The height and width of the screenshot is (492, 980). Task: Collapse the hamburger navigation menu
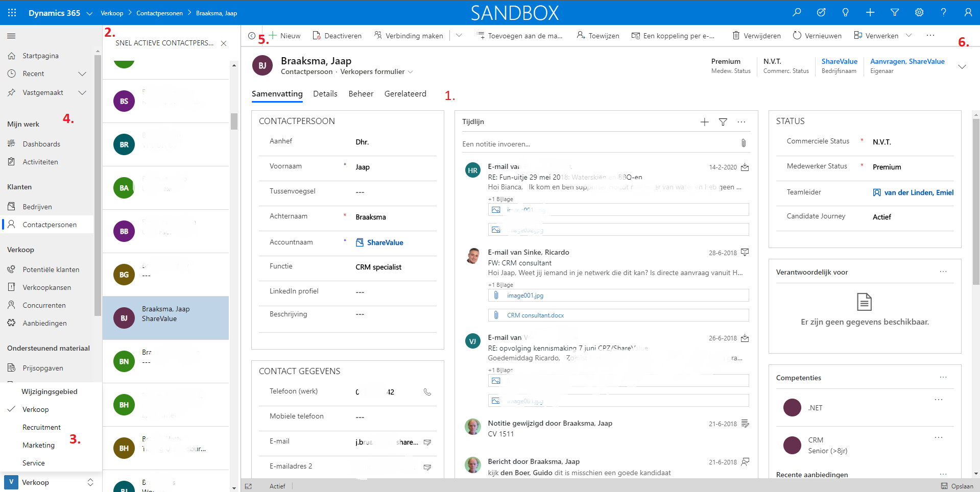click(11, 36)
